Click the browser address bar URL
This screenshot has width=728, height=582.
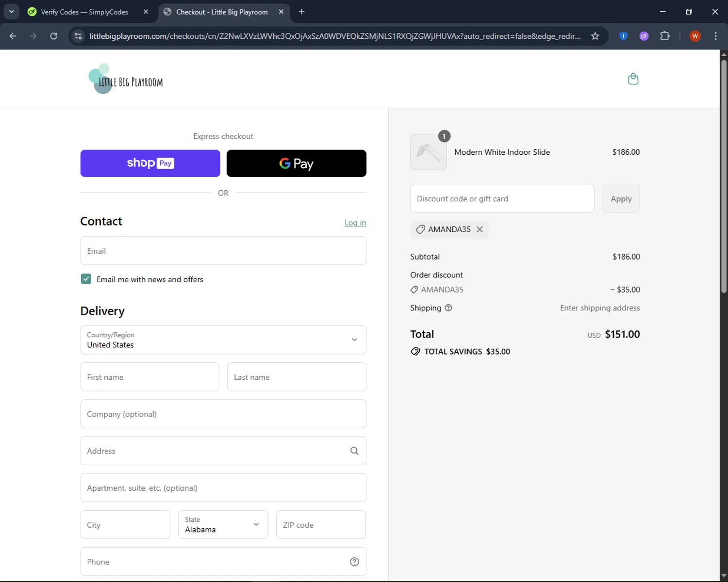(x=335, y=36)
